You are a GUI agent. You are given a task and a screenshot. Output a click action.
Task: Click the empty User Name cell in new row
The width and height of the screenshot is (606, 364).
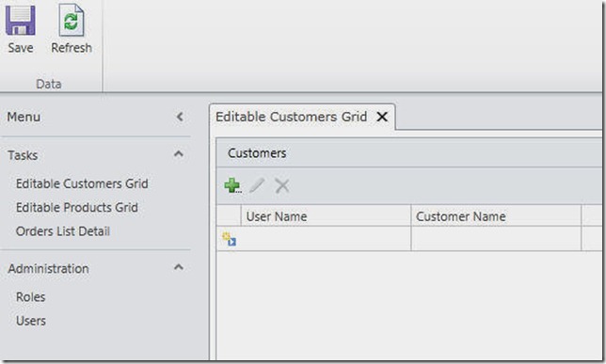326,239
